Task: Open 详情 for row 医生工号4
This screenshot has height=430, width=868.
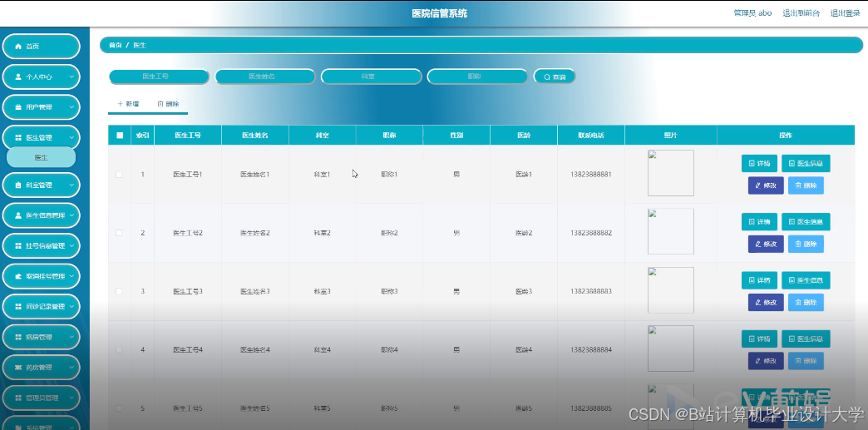Action: (759, 339)
